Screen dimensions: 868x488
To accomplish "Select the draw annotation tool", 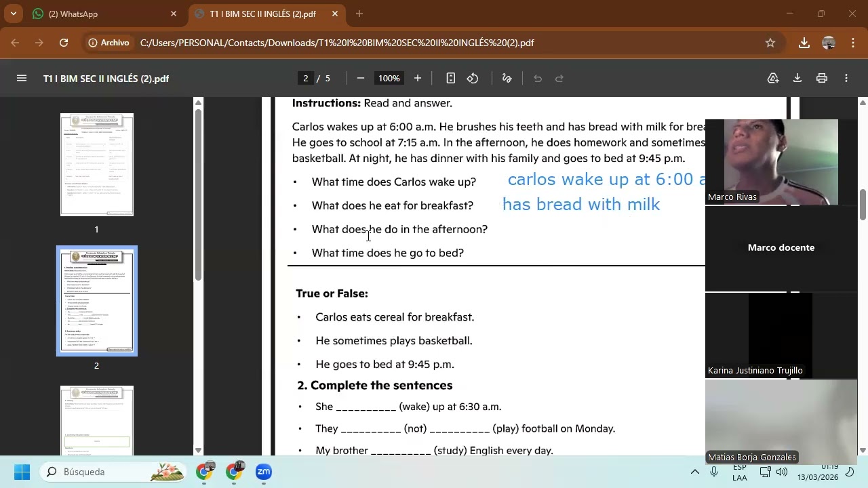I will click(x=507, y=79).
